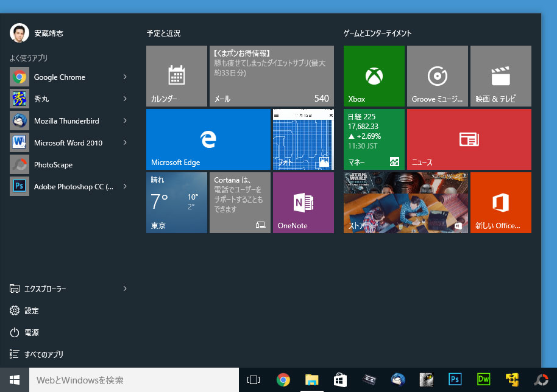The height and width of the screenshot is (392, 557).
Task: Open 設定 settings from Start menu
Action: [32, 310]
